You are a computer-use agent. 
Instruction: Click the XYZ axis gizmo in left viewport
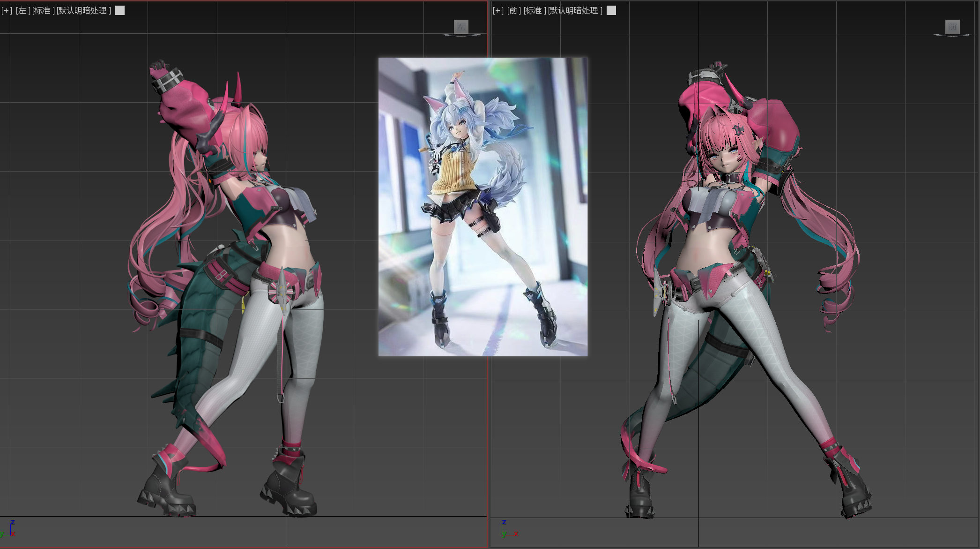pyautogui.click(x=10, y=530)
